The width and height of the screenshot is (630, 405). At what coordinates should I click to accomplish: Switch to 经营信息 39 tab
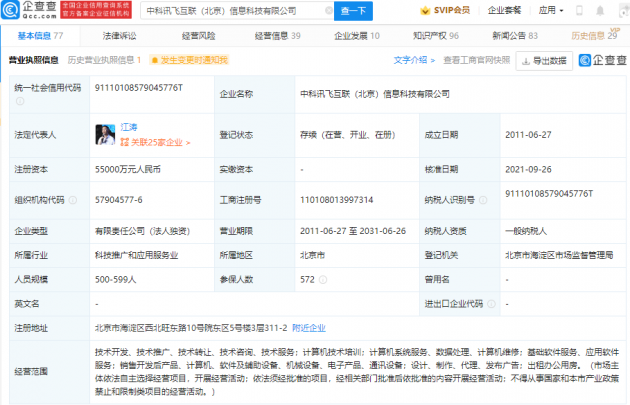pyautogui.click(x=278, y=36)
